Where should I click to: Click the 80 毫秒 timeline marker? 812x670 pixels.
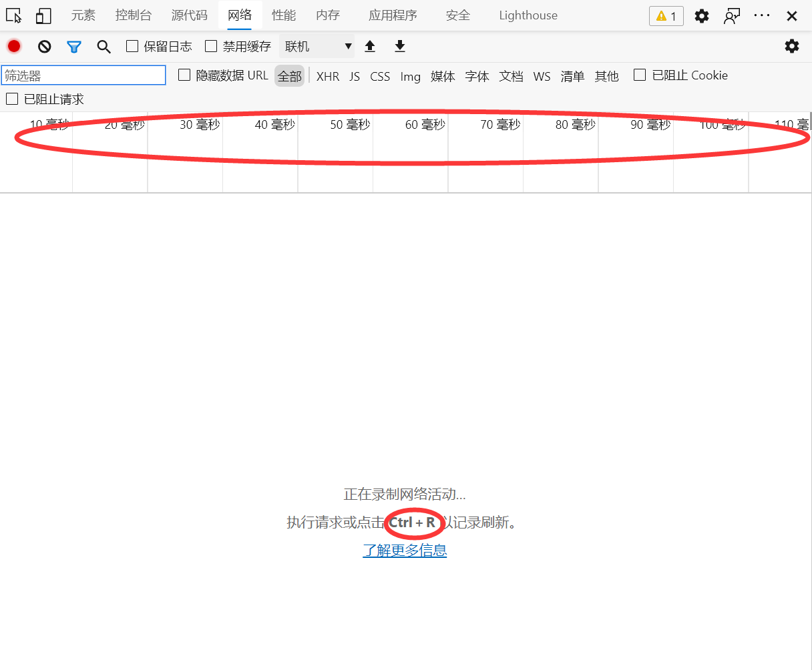(x=575, y=125)
